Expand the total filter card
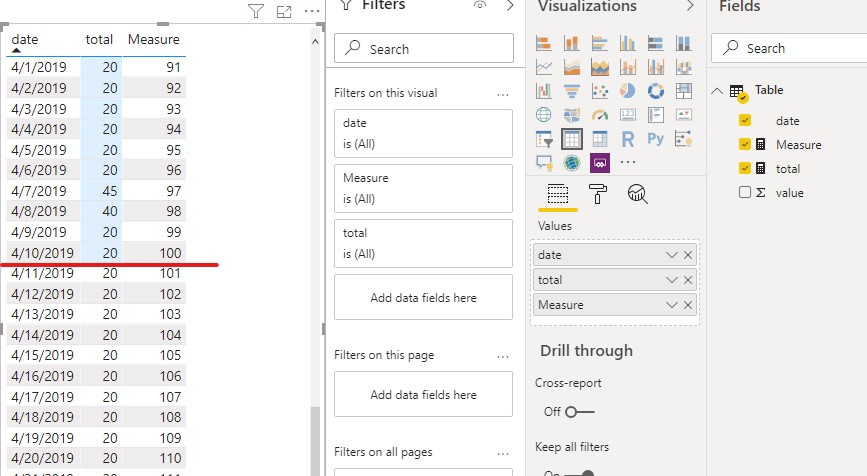This screenshot has width=867, height=476. point(424,243)
